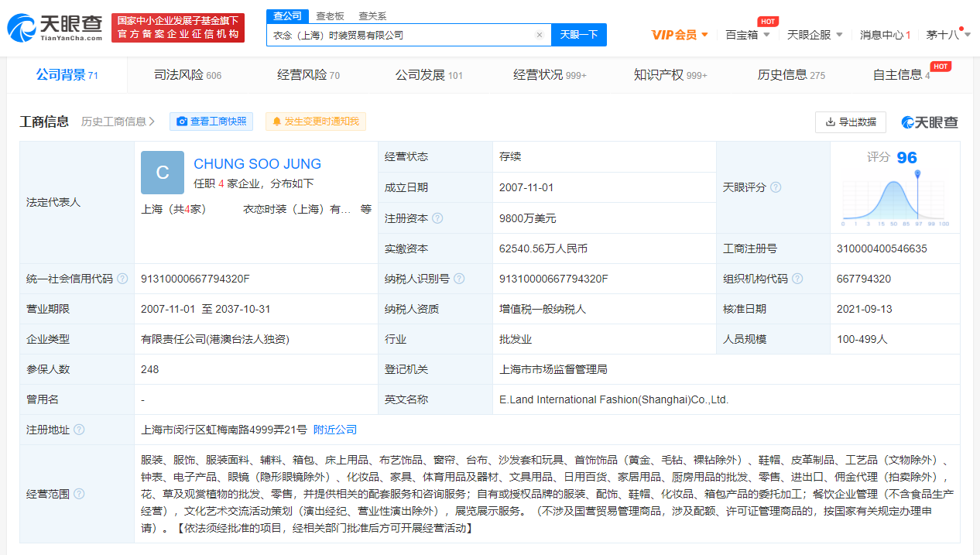Switch to the 查公司 search tab
This screenshot has height=555, width=980.
pos(288,15)
